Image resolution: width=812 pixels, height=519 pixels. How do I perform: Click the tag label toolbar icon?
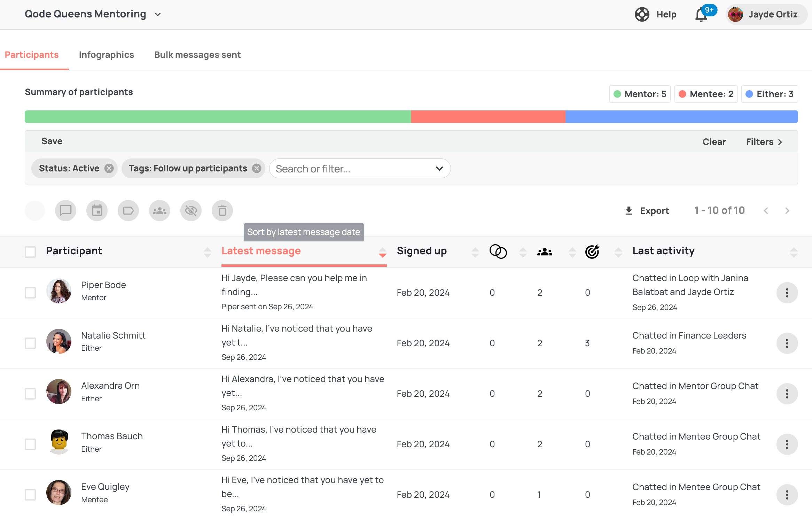coord(128,210)
